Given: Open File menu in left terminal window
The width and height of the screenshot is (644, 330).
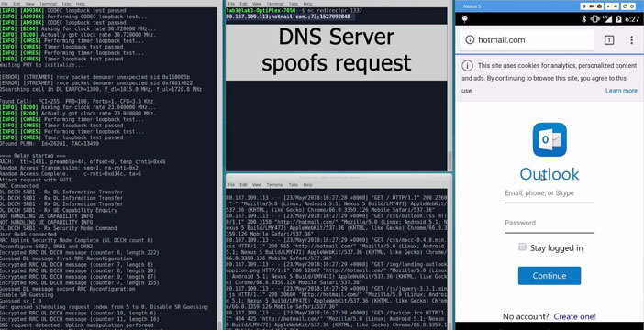Looking at the screenshot, I should click(5, 4).
